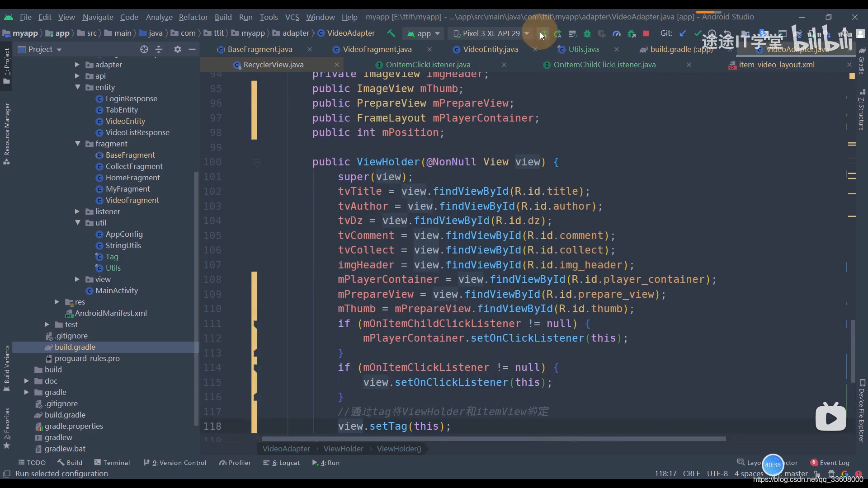
Task: Open the Navigate menu
Action: pyautogui.click(x=98, y=17)
